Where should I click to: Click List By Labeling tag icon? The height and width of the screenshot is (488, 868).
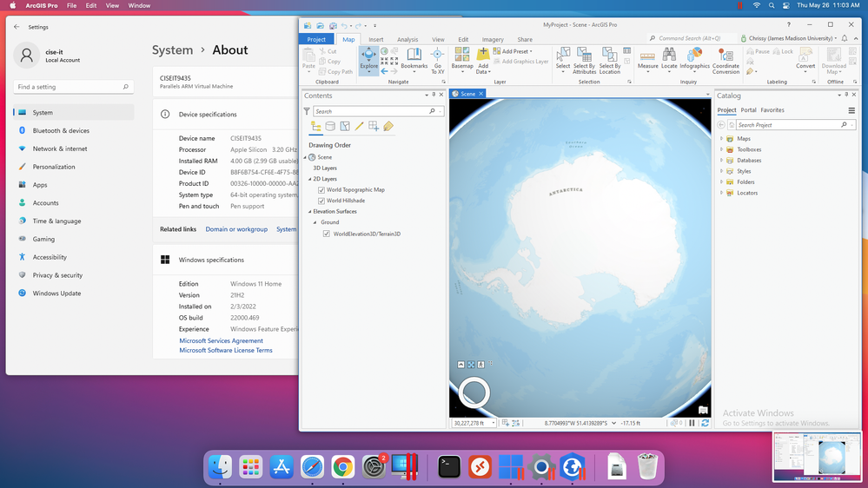point(388,127)
